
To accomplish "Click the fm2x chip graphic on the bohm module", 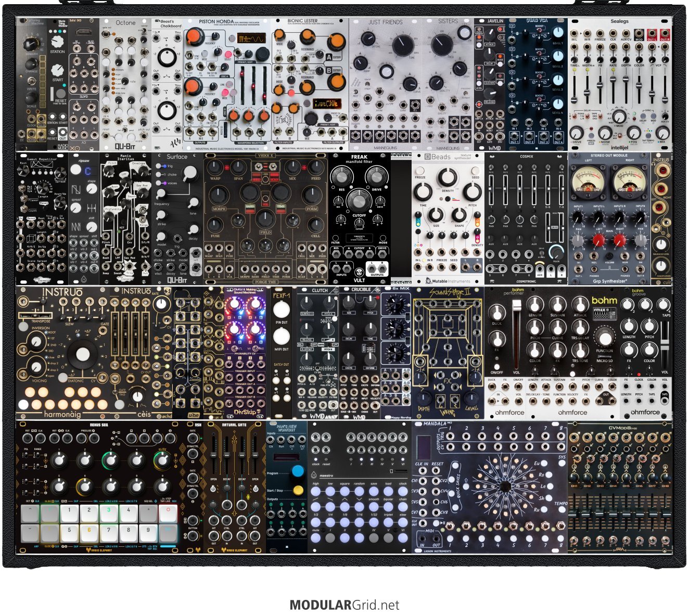I will point(605,313).
